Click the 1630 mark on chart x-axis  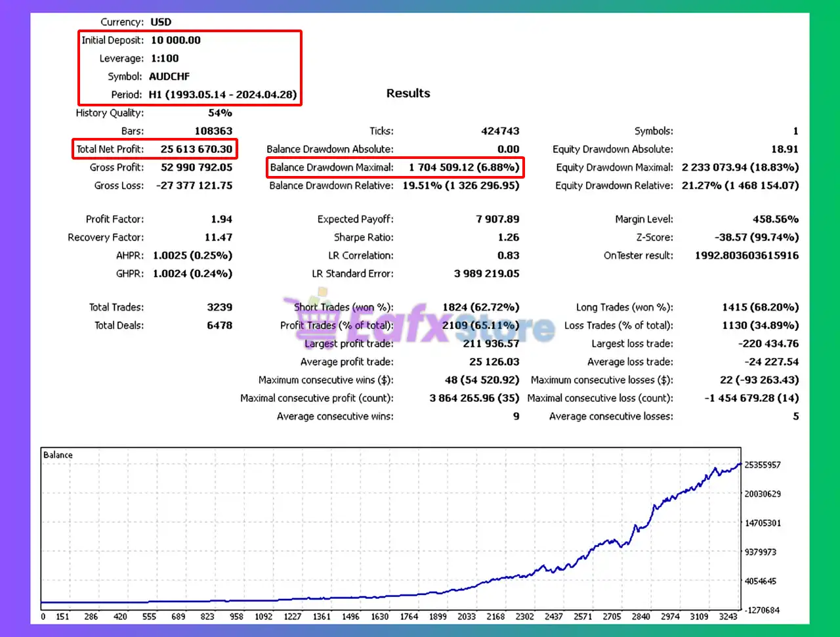(x=380, y=617)
